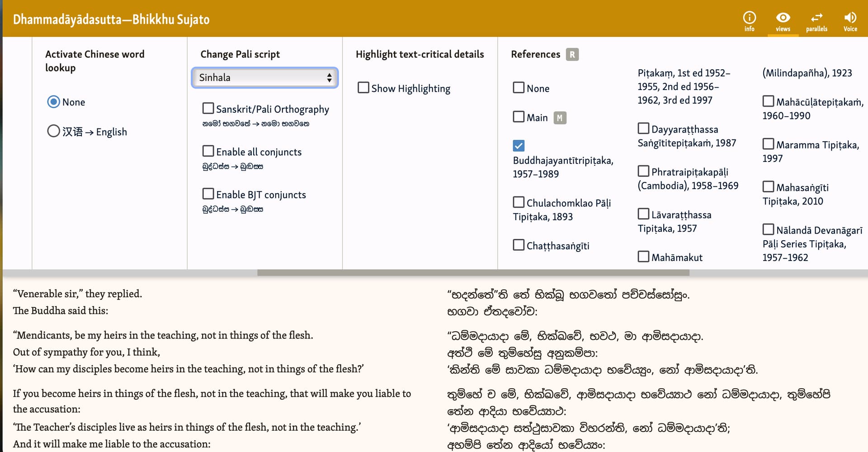Viewport: 868px width, 452px height.
Task: Click the horizontal scrollbar under settings panel
Action: point(473,273)
